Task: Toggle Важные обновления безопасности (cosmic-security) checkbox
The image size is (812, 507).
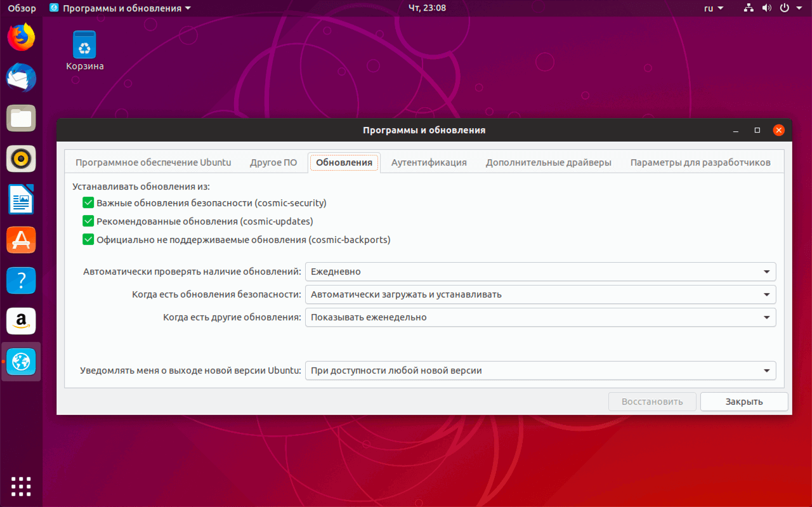Action: tap(88, 203)
